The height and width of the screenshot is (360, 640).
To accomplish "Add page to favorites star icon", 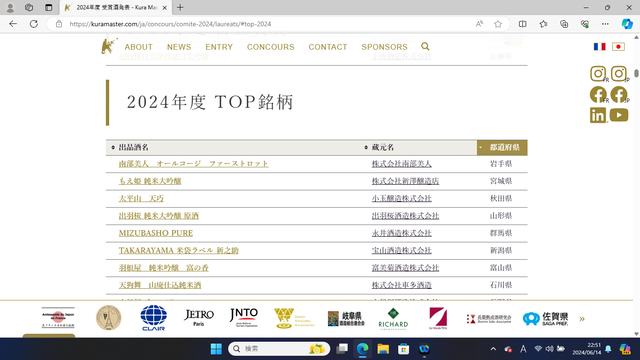I will (x=498, y=24).
